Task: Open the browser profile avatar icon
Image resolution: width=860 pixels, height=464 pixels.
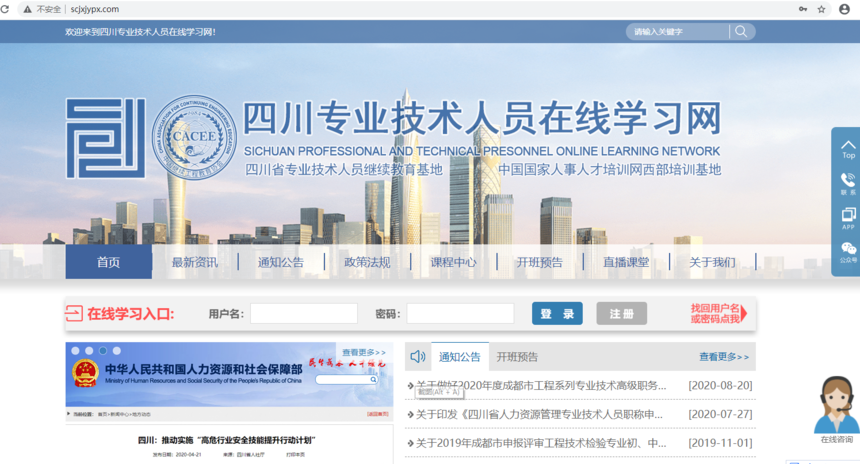Action: coord(845,9)
